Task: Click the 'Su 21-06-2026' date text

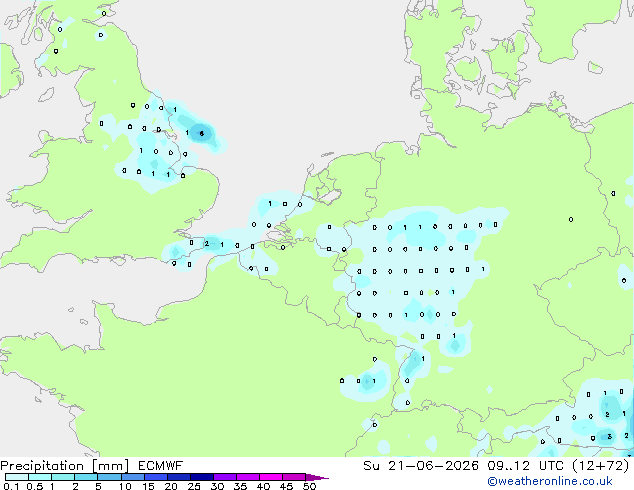Action: [x=421, y=466]
